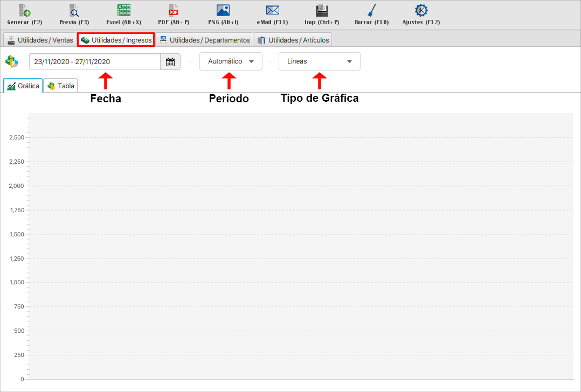581x392 pixels.
Task: Export report with Excel (Alt+X) icon
Action: point(124,10)
